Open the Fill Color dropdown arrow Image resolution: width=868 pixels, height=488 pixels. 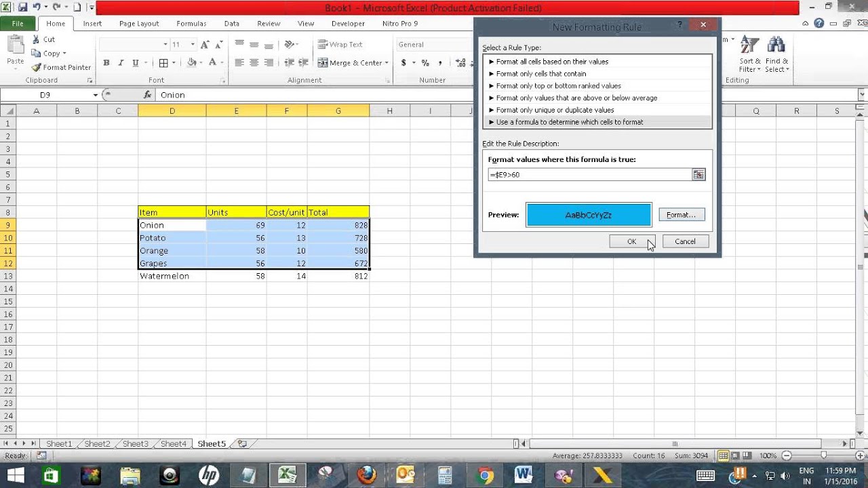[x=202, y=62]
